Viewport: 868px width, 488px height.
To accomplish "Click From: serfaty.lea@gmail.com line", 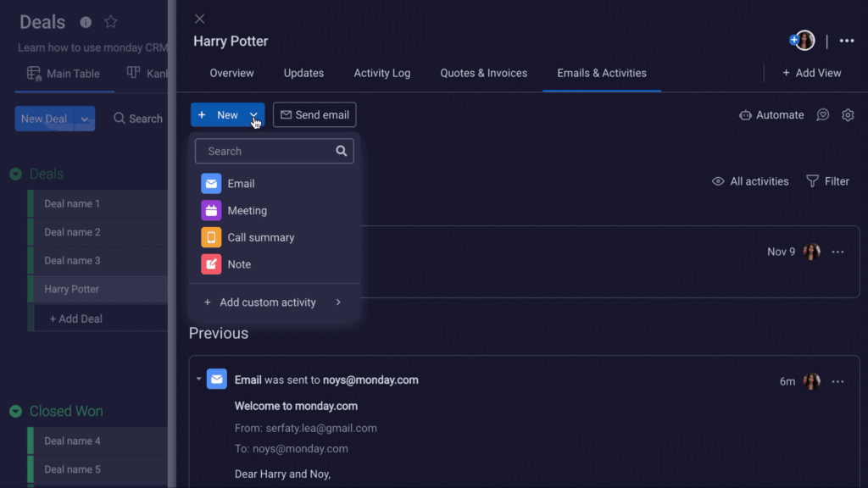I will coord(305,428).
